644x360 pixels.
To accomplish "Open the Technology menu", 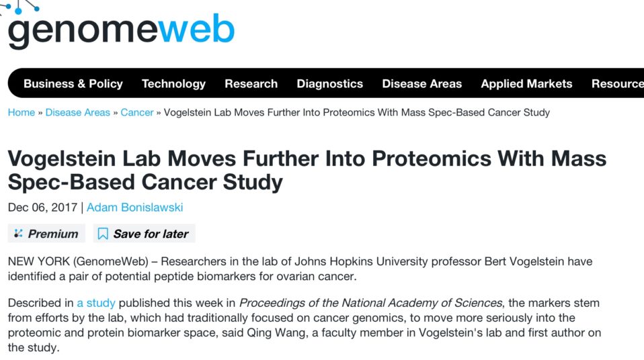I will pos(173,84).
